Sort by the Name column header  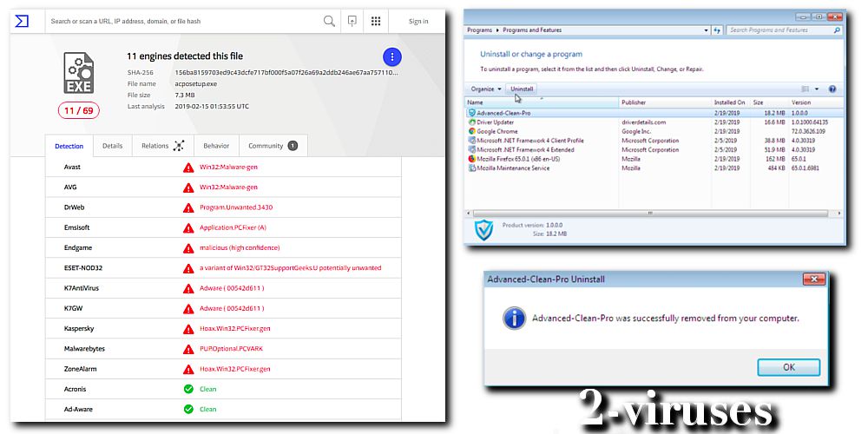point(542,102)
